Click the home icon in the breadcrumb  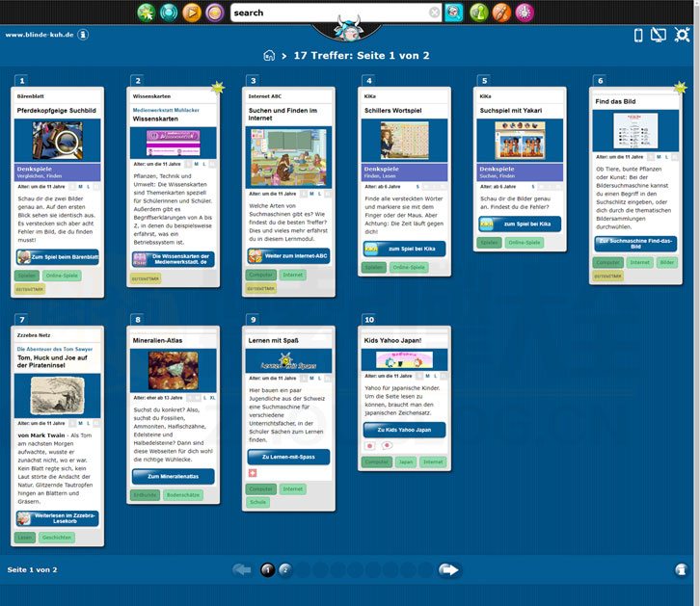coord(270,56)
